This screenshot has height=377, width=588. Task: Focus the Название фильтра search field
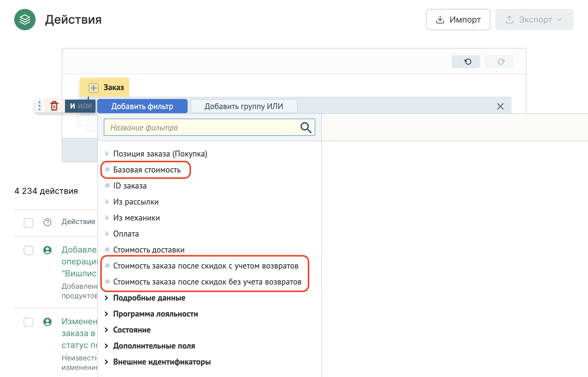coord(209,127)
